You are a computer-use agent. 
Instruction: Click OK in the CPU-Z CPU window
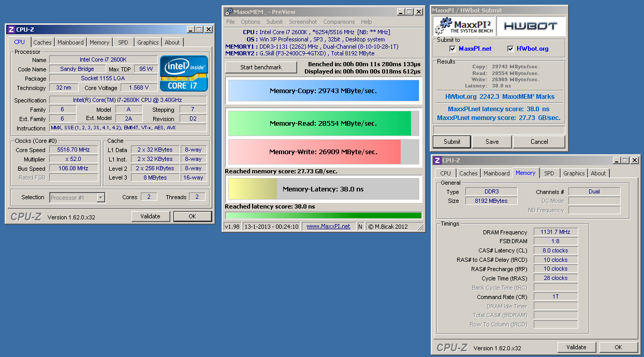(192, 216)
